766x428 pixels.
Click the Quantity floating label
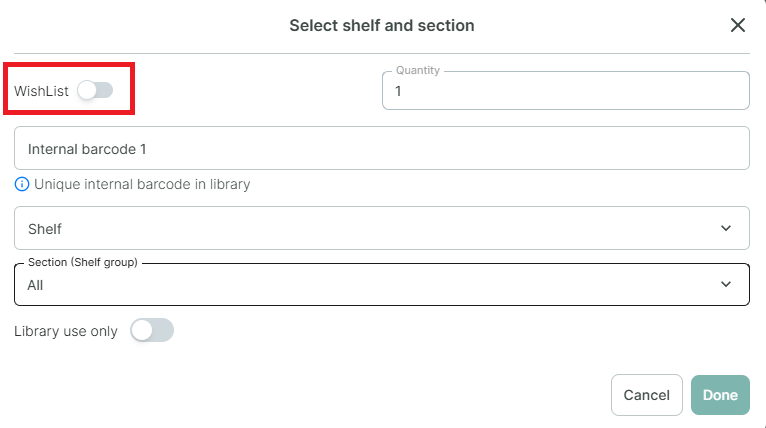click(x=418, y=70)
